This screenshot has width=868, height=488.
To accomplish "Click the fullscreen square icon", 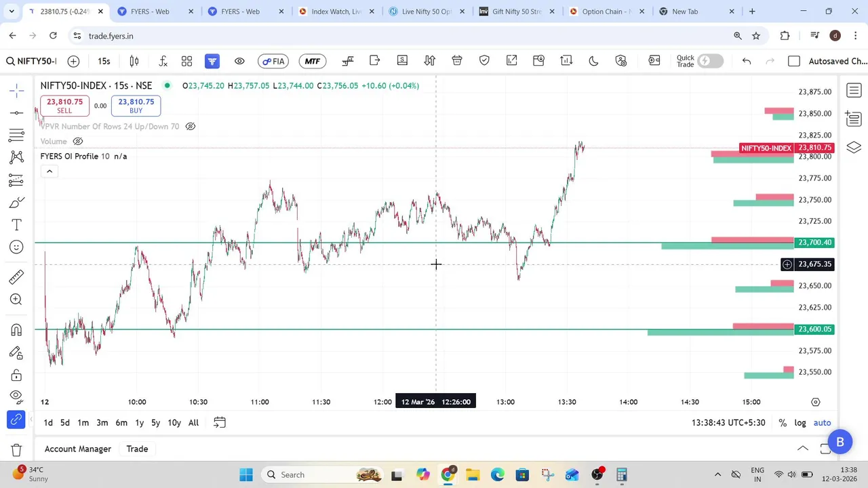I will tap(794, 61).
